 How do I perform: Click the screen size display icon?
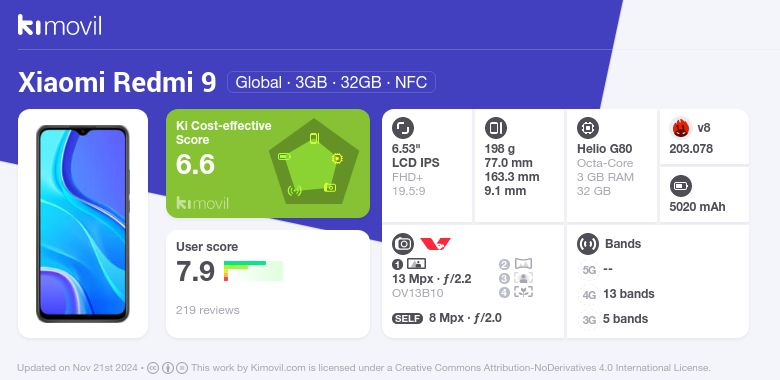[402, 128]
